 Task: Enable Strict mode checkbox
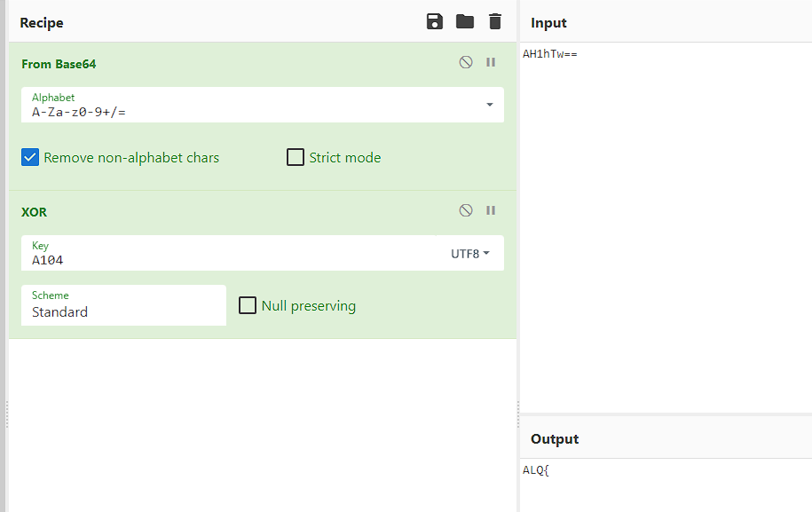[296, 158]
